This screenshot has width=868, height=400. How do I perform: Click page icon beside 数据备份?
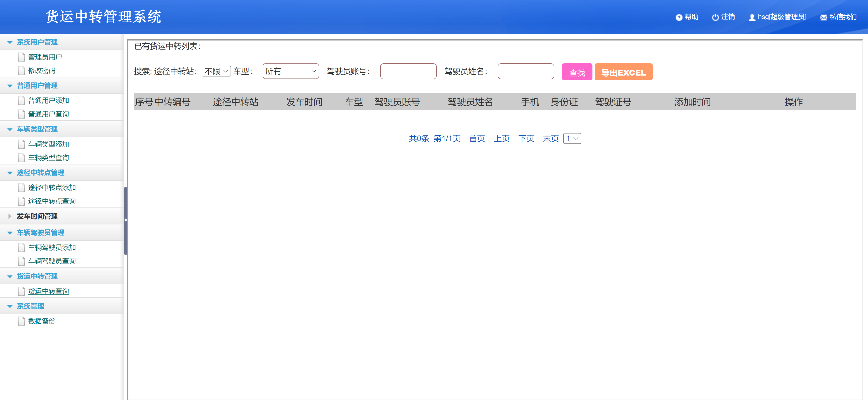[x=21, y=321]
